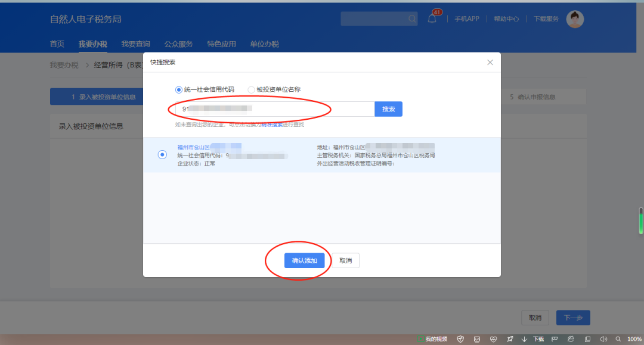Open the user avatar profile menu
644x345 pixels.
tap(575, 19)
